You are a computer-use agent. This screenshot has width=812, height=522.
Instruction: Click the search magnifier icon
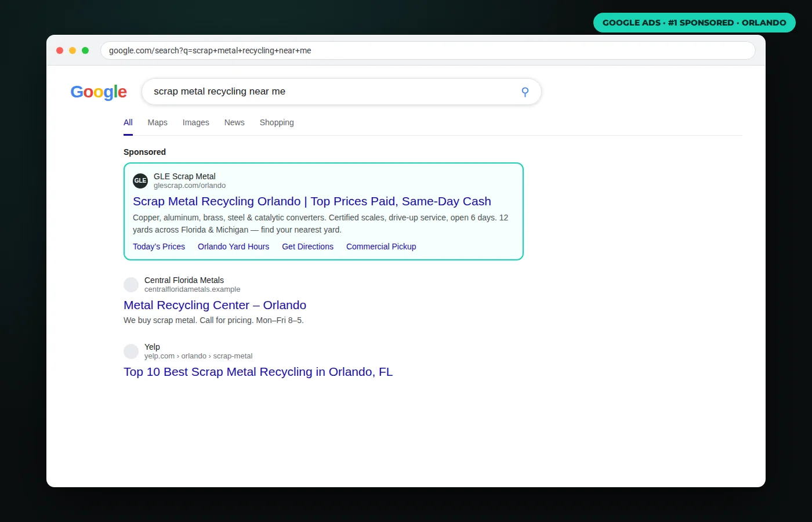[525, 92]
